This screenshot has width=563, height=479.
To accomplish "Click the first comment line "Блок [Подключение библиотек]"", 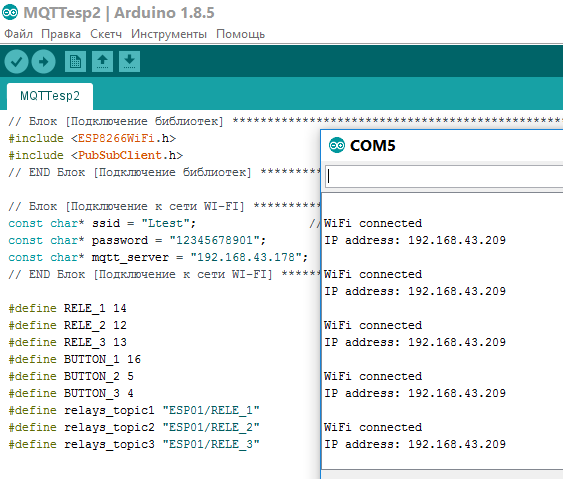I will tap(116, 121).
